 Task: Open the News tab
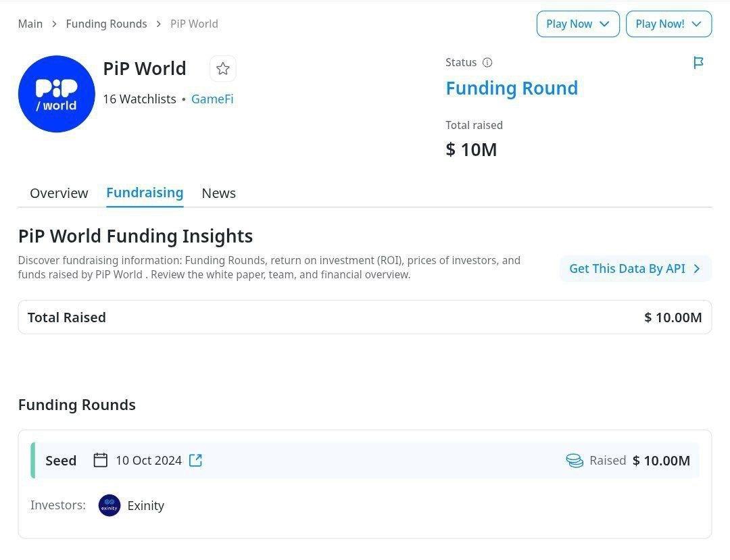click(x=218, y=193)
